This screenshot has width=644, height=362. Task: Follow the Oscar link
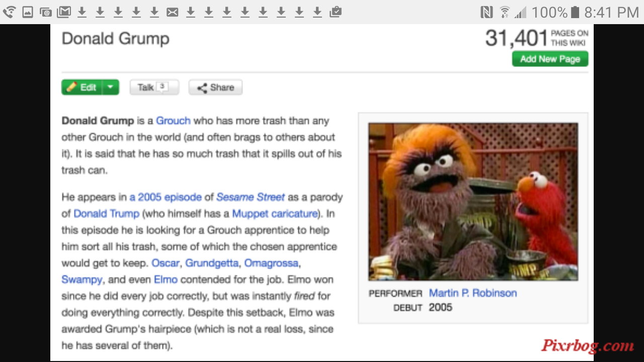coord(166,263)
